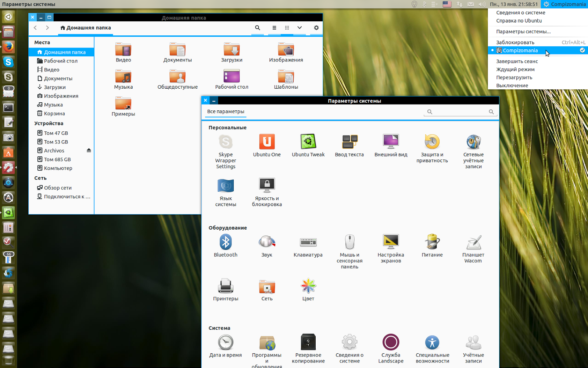Open Terminal from the Unity launcher
The height and width of the screenshot is (368, 588).
click(8, 107)
